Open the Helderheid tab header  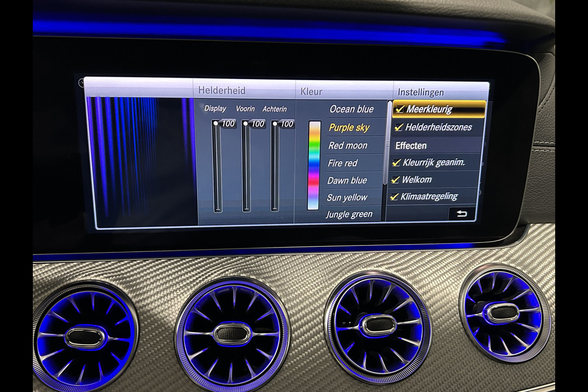222,91
